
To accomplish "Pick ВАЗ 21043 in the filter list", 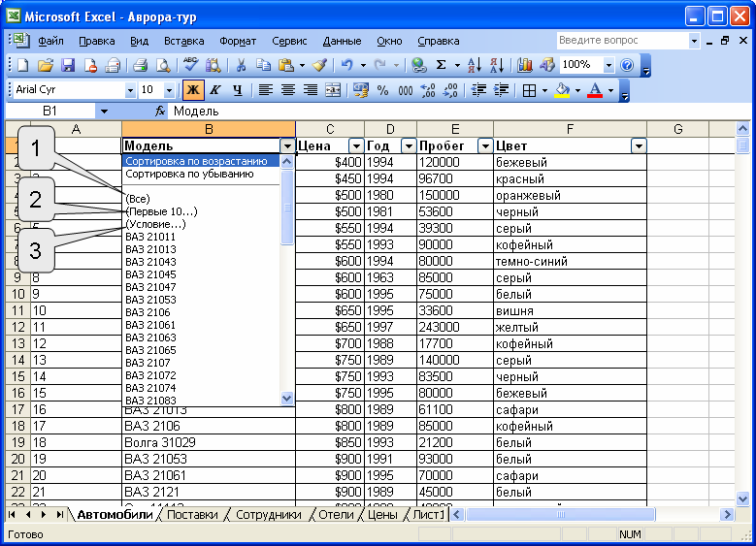I will click(201, 262).
